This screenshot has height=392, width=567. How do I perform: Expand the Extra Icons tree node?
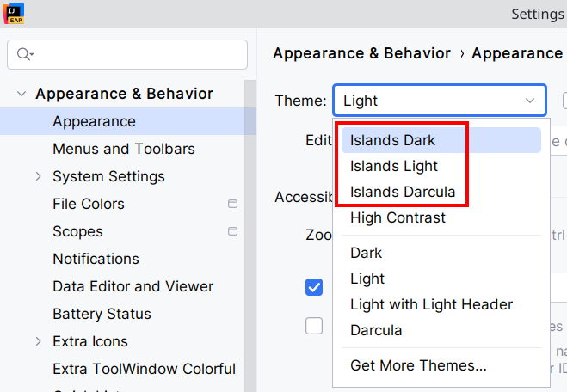coord(38,341)
